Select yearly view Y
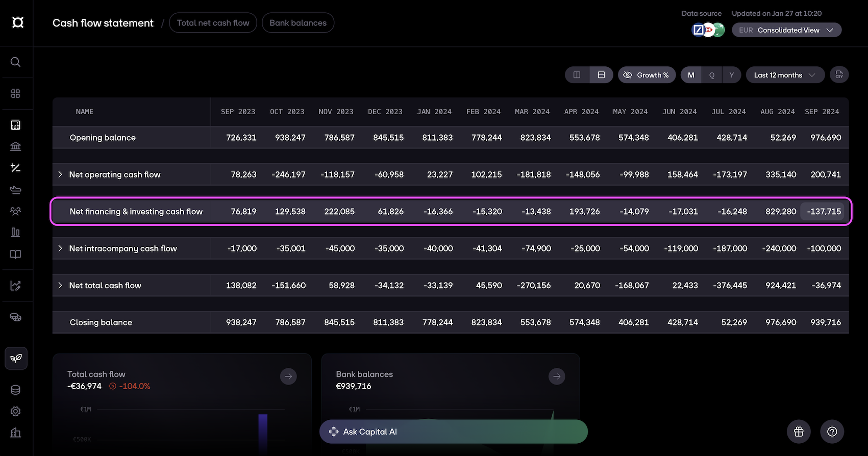The height and width of the screenshot is (456, 868). point(732,75)
